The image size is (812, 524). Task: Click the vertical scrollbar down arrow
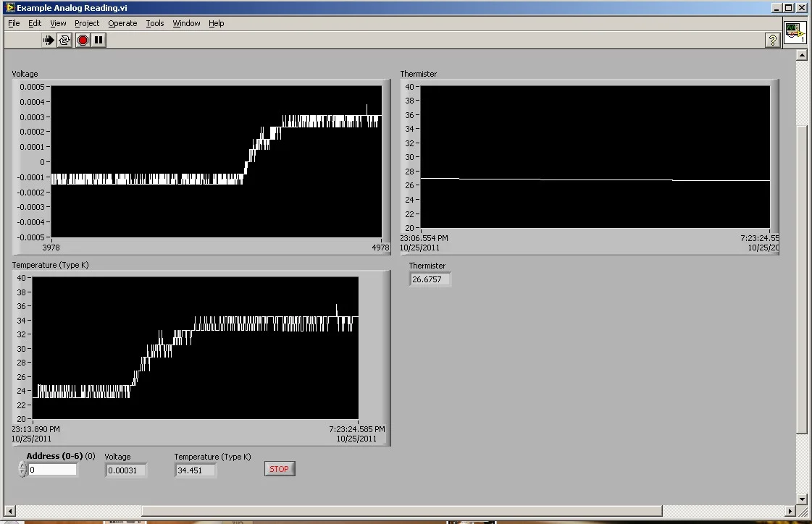coord(802,499)
